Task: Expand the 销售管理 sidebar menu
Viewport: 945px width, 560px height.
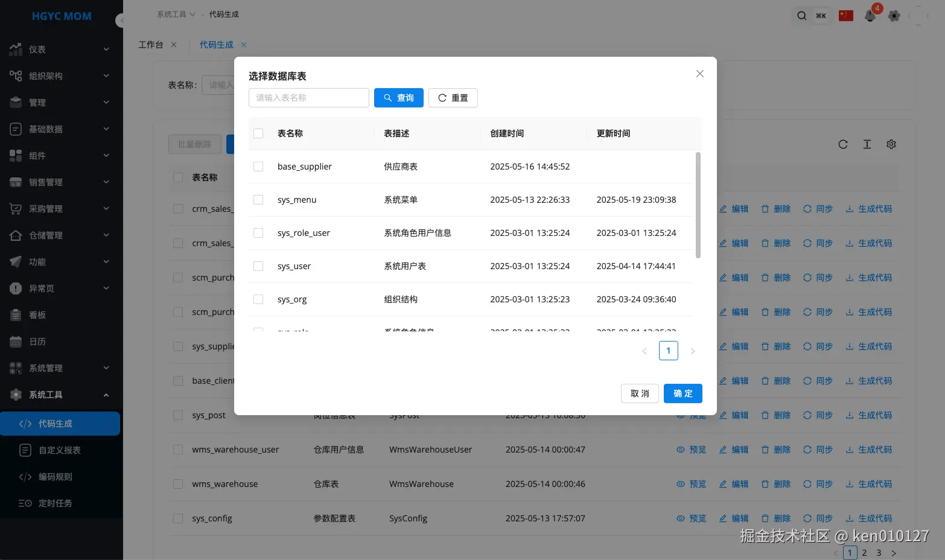Action: click(62, 182)
